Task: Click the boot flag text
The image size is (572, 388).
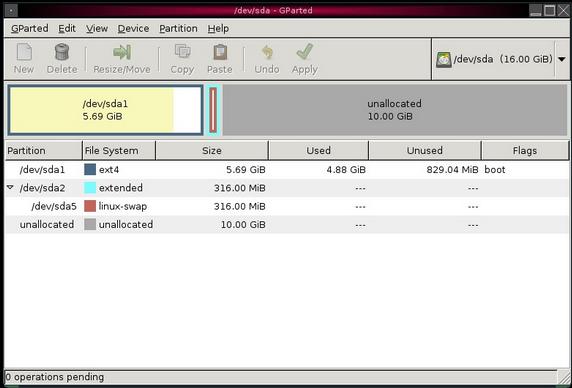Action: (x=495, y=170)
